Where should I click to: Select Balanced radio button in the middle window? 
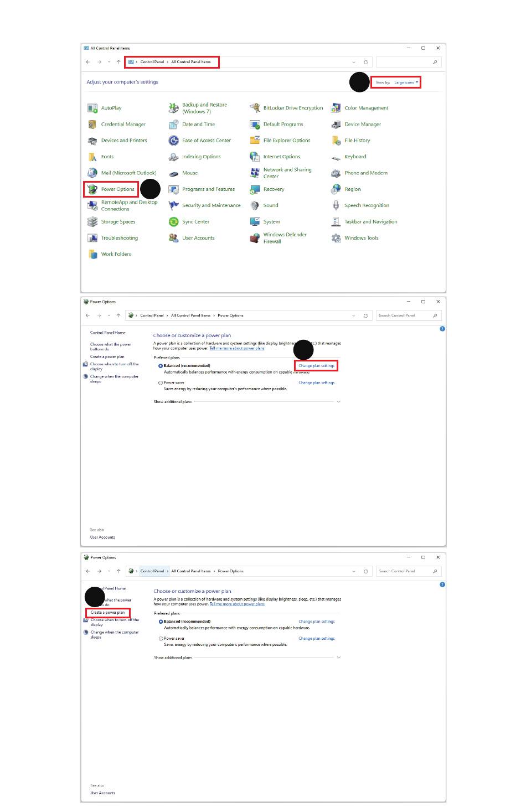coord(161,366)
